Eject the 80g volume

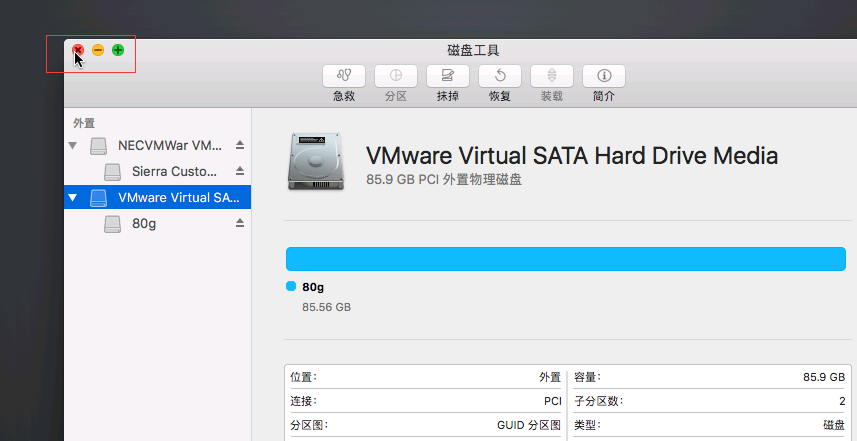239,223
